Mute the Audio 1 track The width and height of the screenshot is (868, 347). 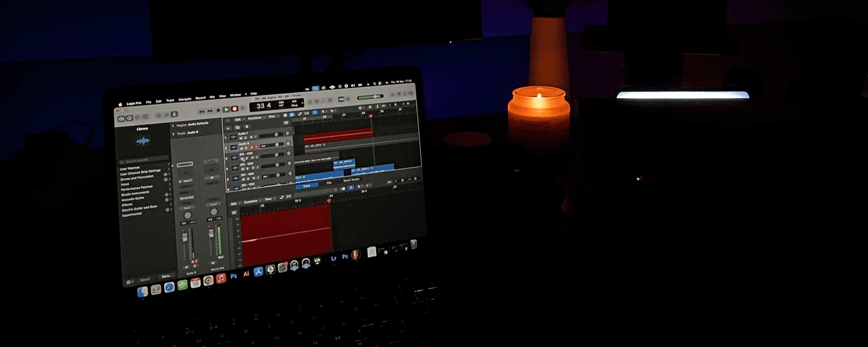tap(241, 139)
